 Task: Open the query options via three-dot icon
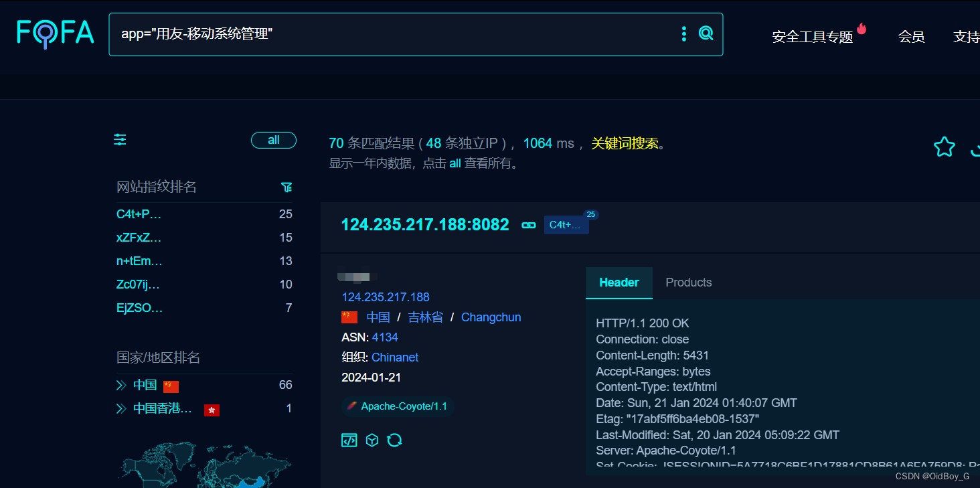coord(683,33)
